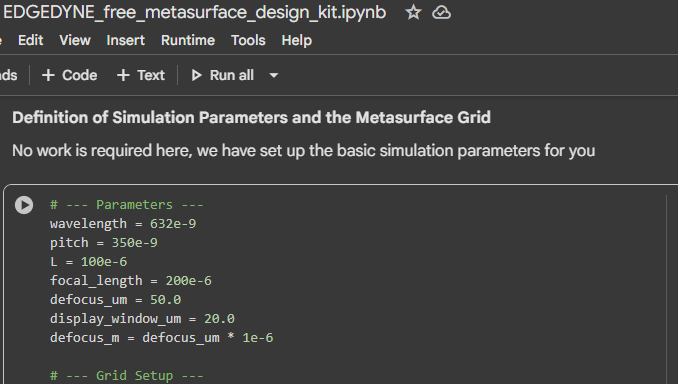Open the Run all dropdown arrow
The width and height of the screenshot is (678, 384).
(273, 76)
